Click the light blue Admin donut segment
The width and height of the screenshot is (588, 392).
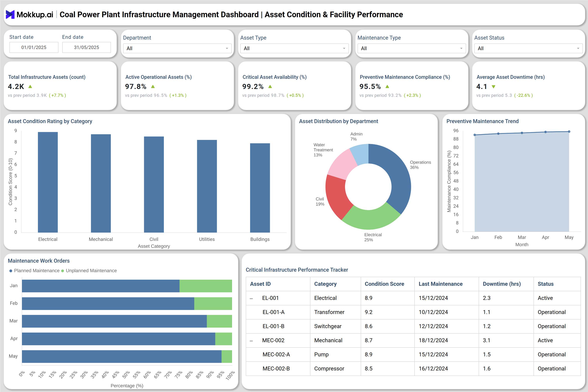point(360,154)
